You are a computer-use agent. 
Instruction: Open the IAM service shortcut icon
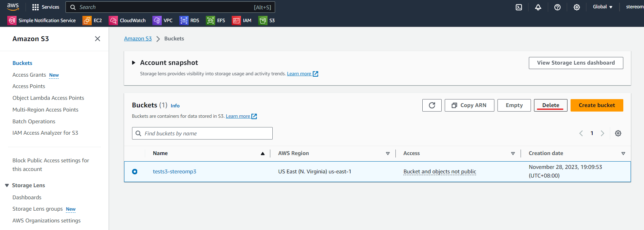(236, 20)
